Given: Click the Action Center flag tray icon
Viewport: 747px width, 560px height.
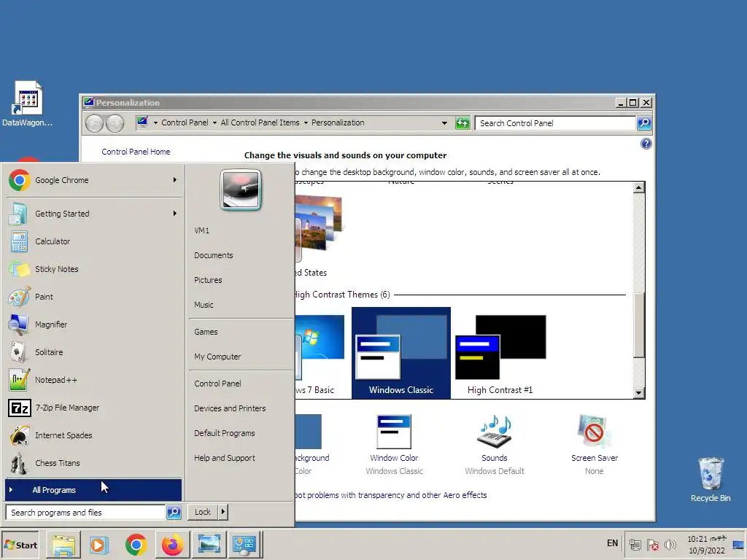Looking at the screenshot, I should pyautogui.click(x=653, y=544).
